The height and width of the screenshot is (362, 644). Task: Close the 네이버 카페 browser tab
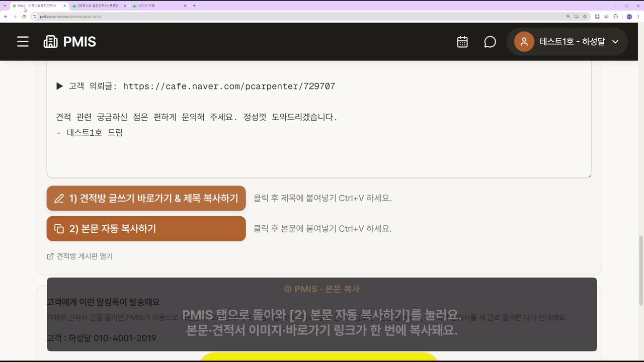[x=185, y=6]
